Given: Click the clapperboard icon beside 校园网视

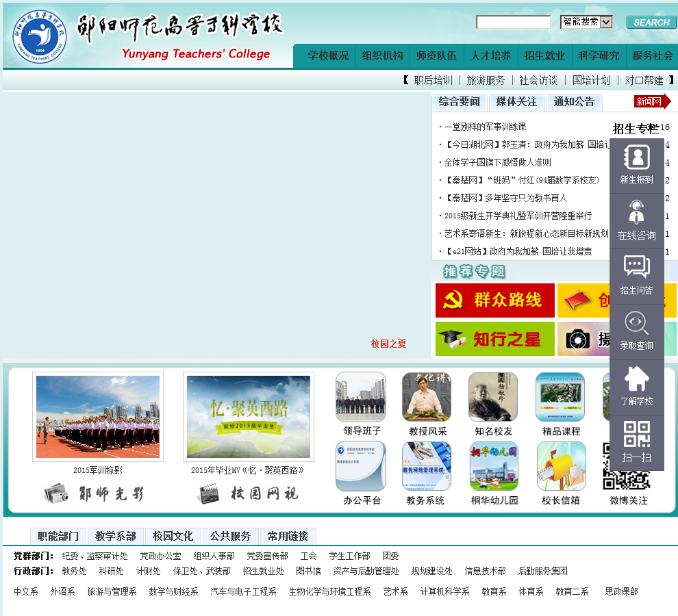Looking at the screenshot, I should [x=209, y=494].
